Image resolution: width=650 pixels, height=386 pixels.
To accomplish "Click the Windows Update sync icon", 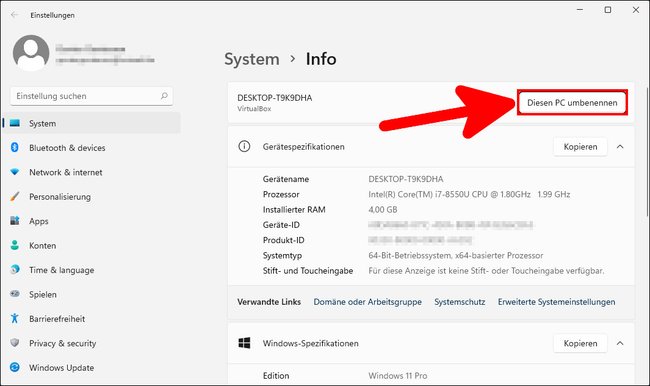I will 15,367.
